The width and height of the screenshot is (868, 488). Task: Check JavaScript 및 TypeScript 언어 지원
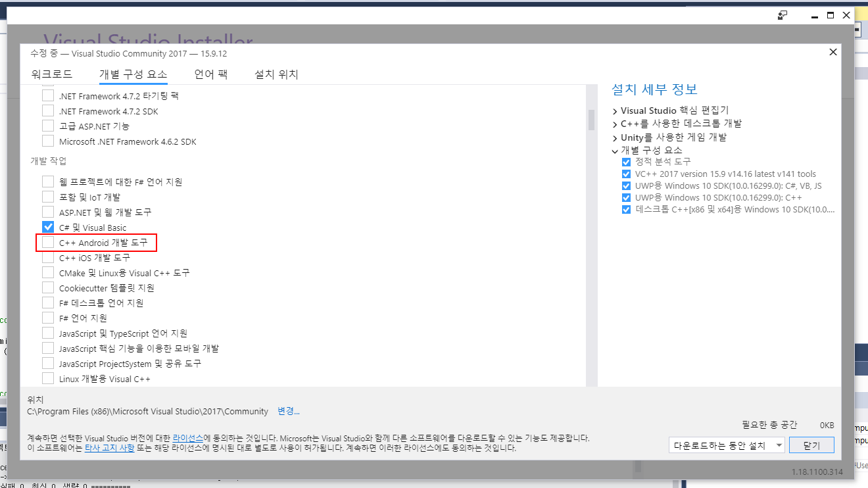48,333
